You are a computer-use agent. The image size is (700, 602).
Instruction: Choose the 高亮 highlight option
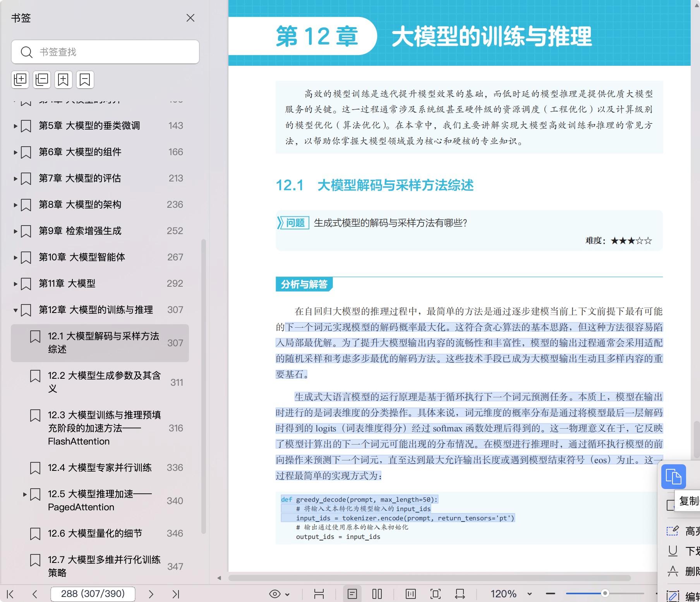point(683,531)
